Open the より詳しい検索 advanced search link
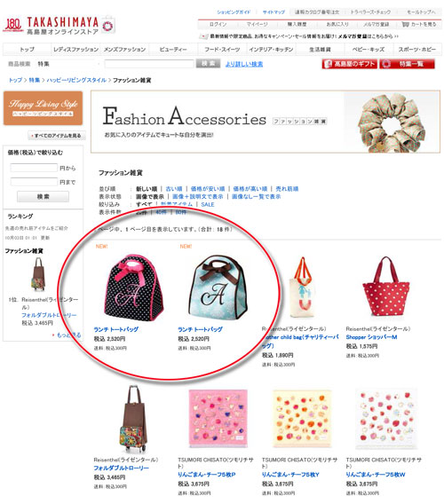 (x=244, y=64)
